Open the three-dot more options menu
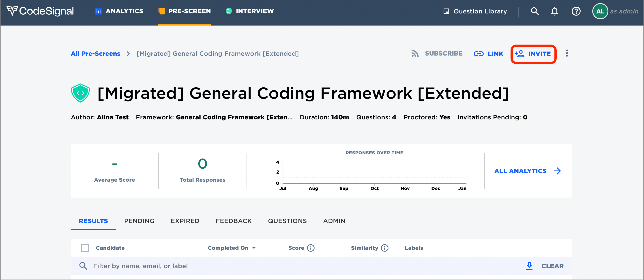The image size is (644, 280). (x=567, y=53)
